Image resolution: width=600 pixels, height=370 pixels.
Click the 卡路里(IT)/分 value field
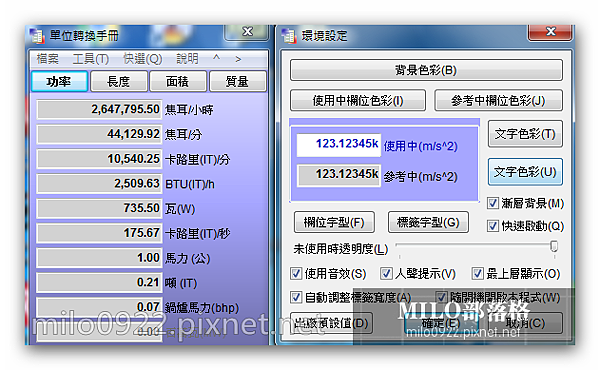(99, 159)
